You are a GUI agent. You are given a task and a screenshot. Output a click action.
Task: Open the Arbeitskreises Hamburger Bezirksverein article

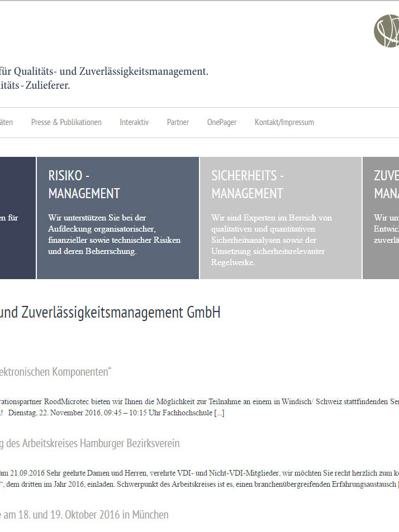pyautogui.click(x=89, y=443)
